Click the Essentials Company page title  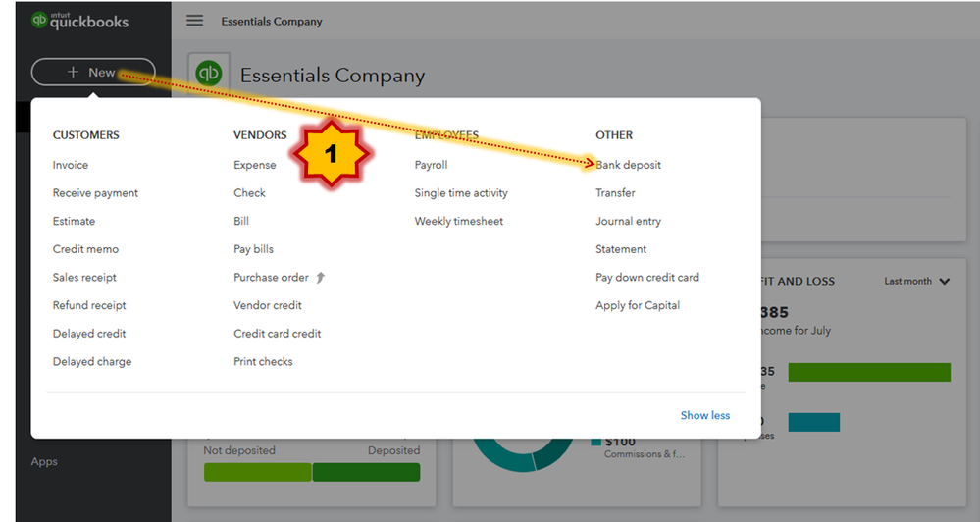(x=333, y=76)
